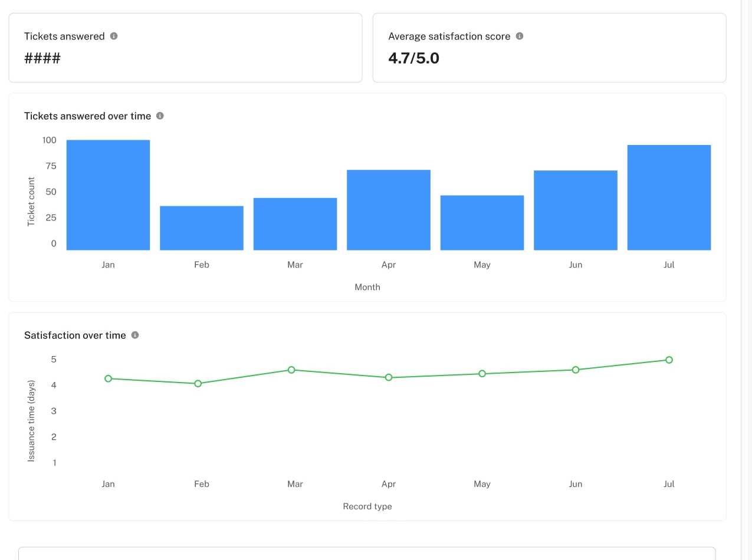Screen dimensions: 752x560
Task: Click the Jun satisfaction data point
Action: point(576,370)
